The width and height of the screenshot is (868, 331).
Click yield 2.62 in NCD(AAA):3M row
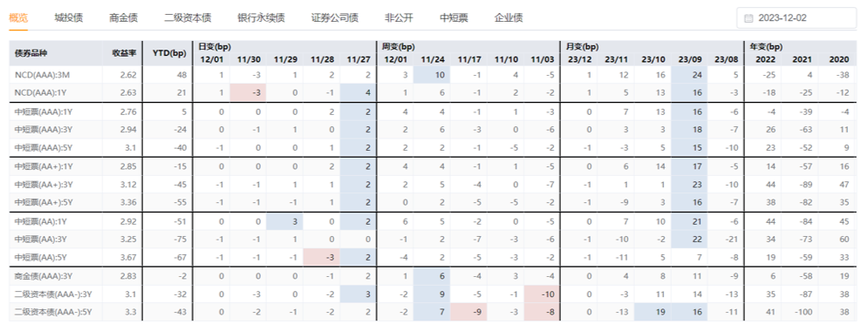click(128, 75)
